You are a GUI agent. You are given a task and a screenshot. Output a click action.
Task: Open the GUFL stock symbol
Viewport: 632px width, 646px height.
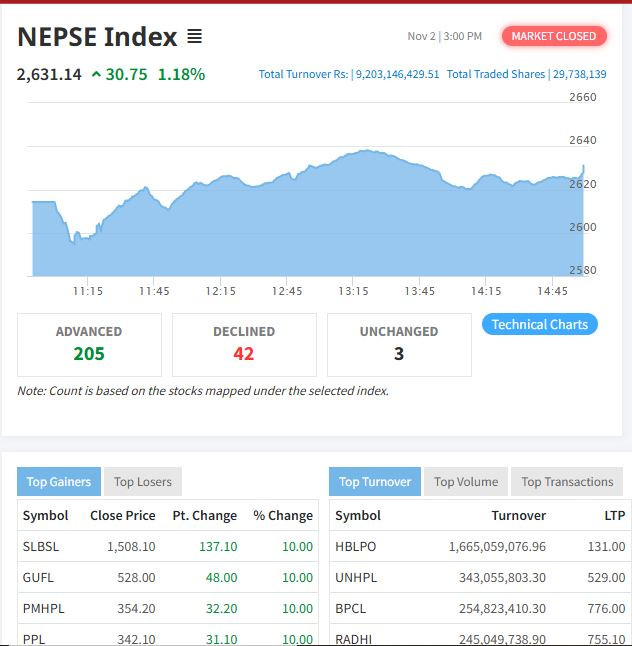pyautogui.click(x=38, y=577)
